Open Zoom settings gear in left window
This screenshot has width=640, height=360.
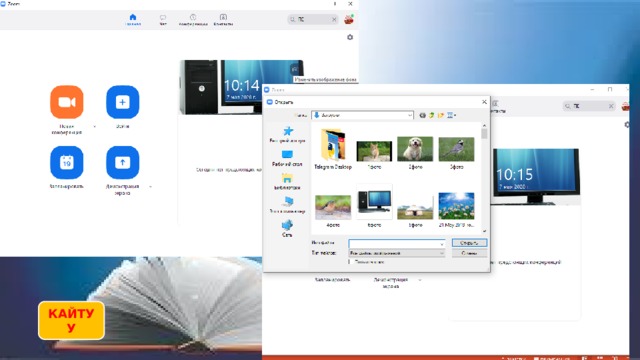click(x=350, y=37)
